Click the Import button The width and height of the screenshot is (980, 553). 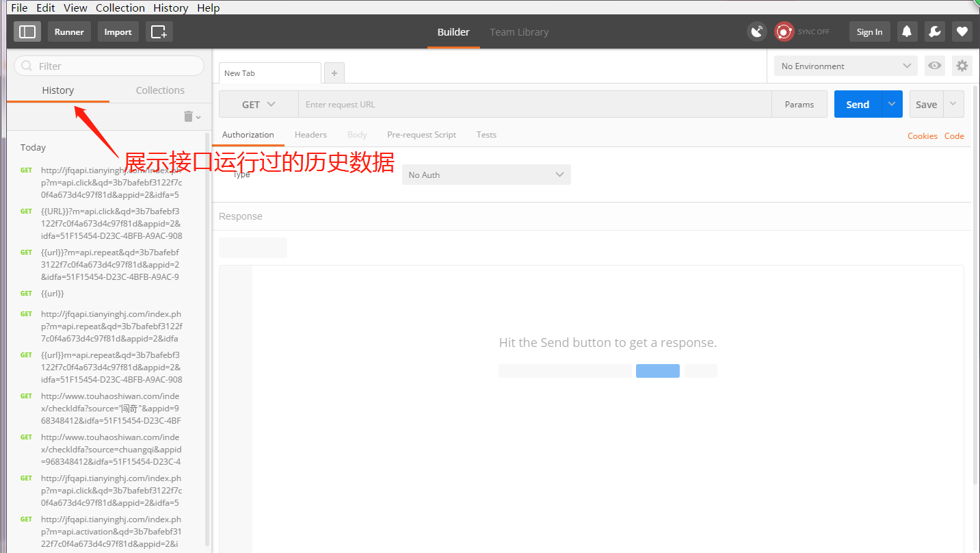(x=118, y=31)
